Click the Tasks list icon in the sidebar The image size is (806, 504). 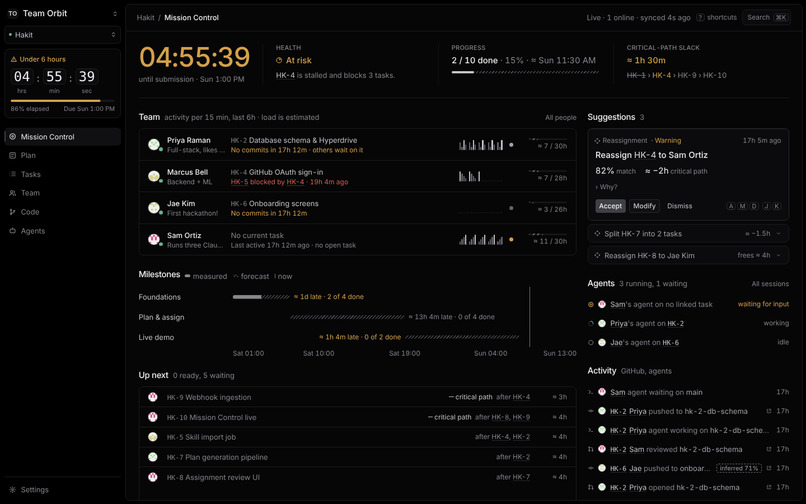[x=12, y=174]
